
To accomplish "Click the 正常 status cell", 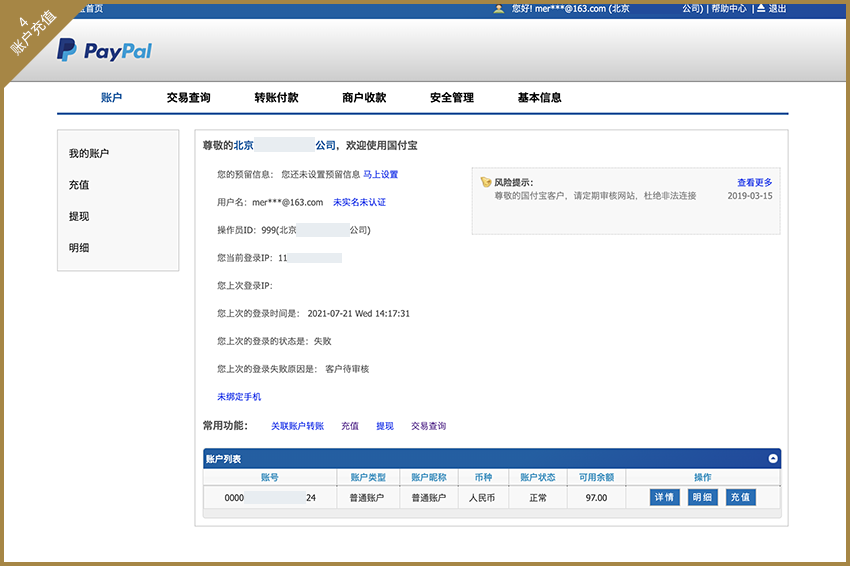I will click(538, 498).
